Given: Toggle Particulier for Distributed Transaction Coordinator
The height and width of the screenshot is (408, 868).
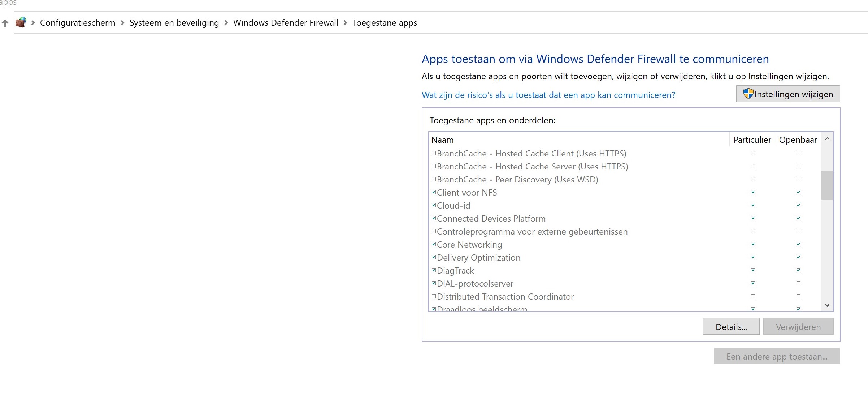Looking at the screenshot, I should pos(753,296).
